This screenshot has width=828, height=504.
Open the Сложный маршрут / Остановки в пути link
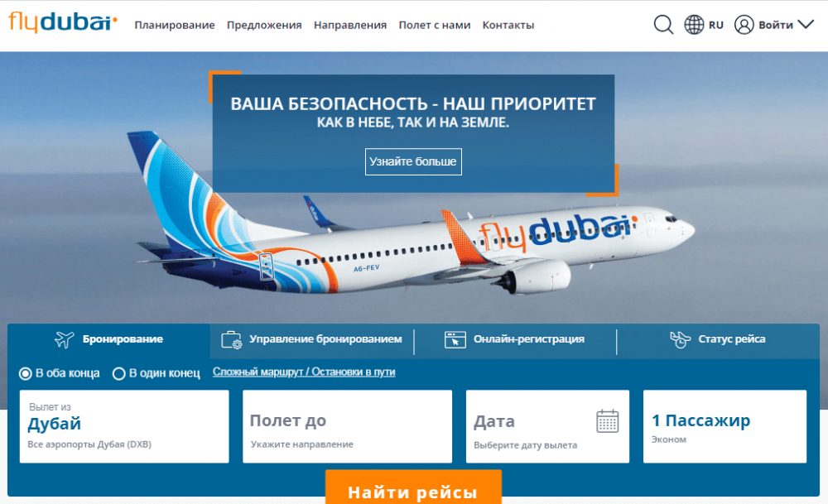click(304, 372)
